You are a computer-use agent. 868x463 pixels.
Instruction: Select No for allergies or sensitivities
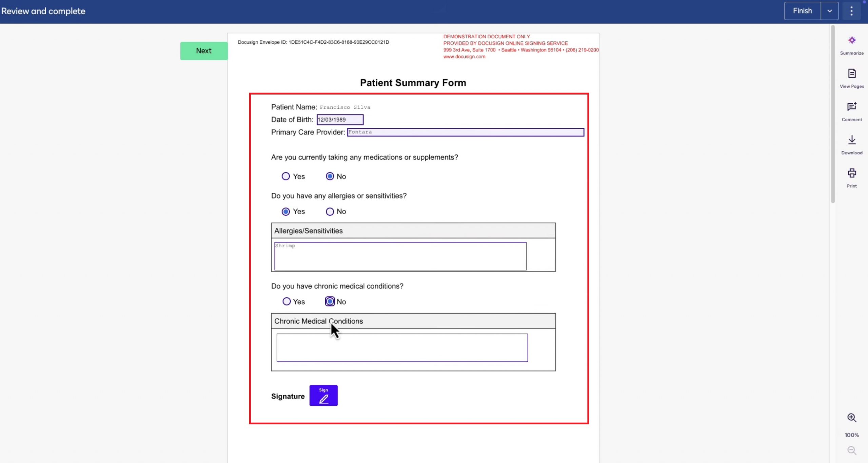tap(330, 212)
